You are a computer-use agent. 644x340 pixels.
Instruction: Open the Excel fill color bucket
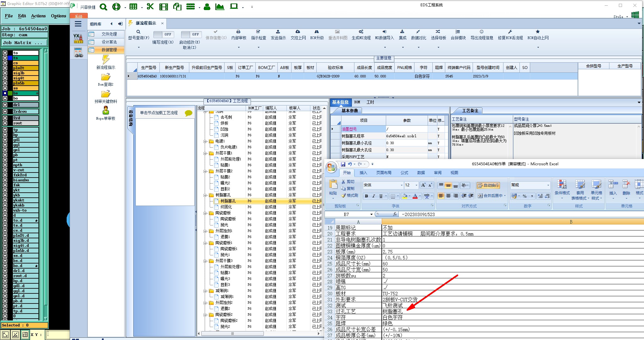pyautogui.click(x=405, y=196)
